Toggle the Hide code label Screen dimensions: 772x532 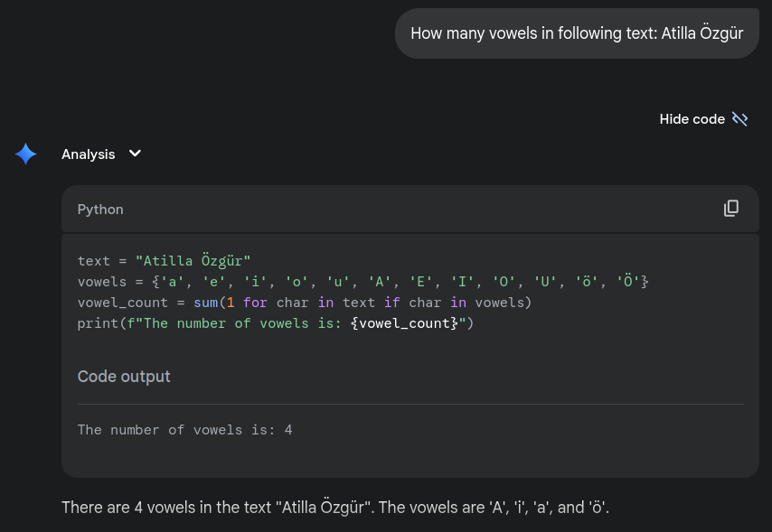pyautogui.click(x=692, y=119)
